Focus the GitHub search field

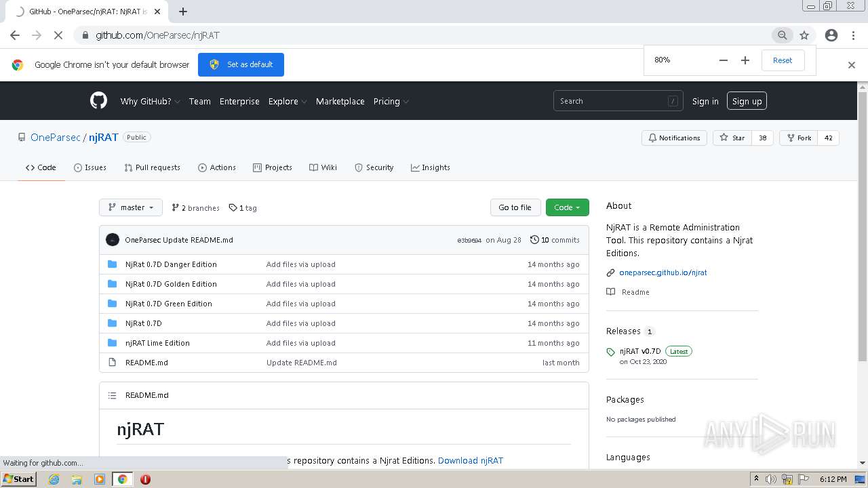[618, 101]
